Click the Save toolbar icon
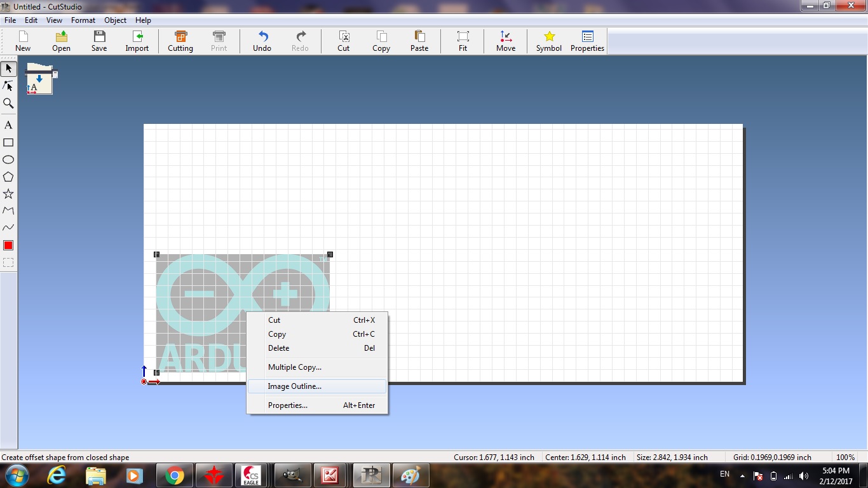Image resolution: width=868 pixels, height=488 pixels. click(99, 41)
